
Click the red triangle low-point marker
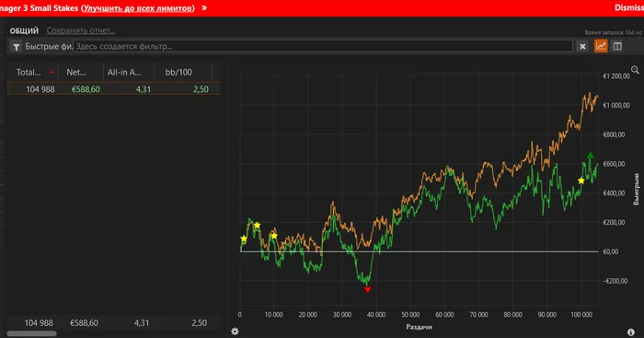pyautogui.click(x=368, y=290)
